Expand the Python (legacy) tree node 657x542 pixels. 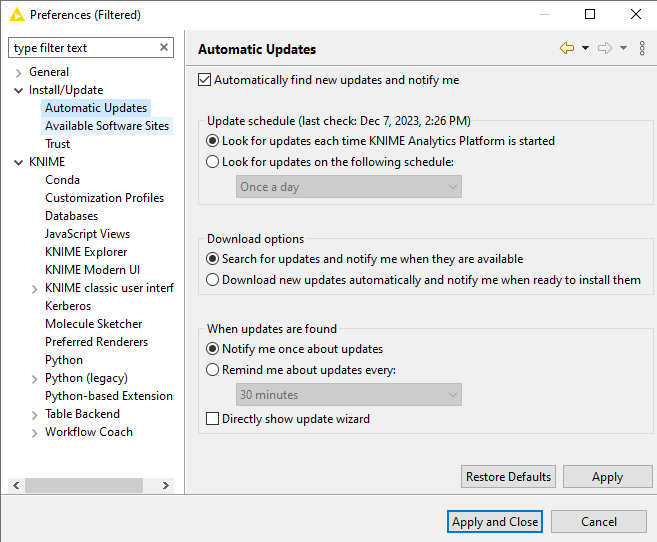click(x=35, y=378)
